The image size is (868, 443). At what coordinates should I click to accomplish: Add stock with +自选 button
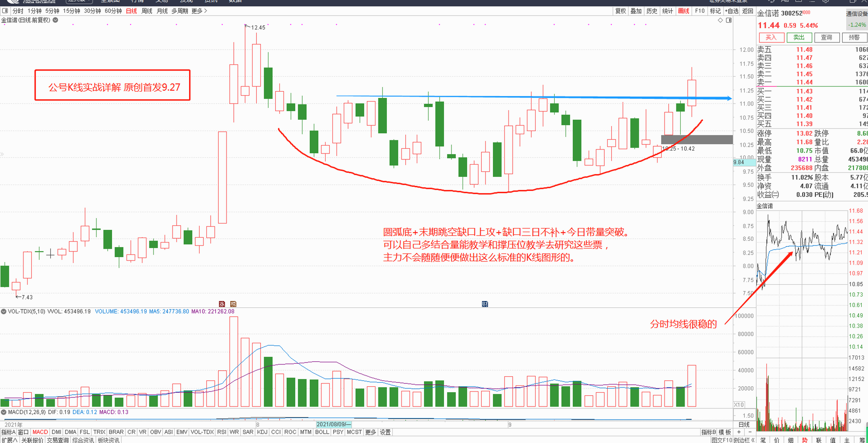pyautogui.click(x=732, y=11)
